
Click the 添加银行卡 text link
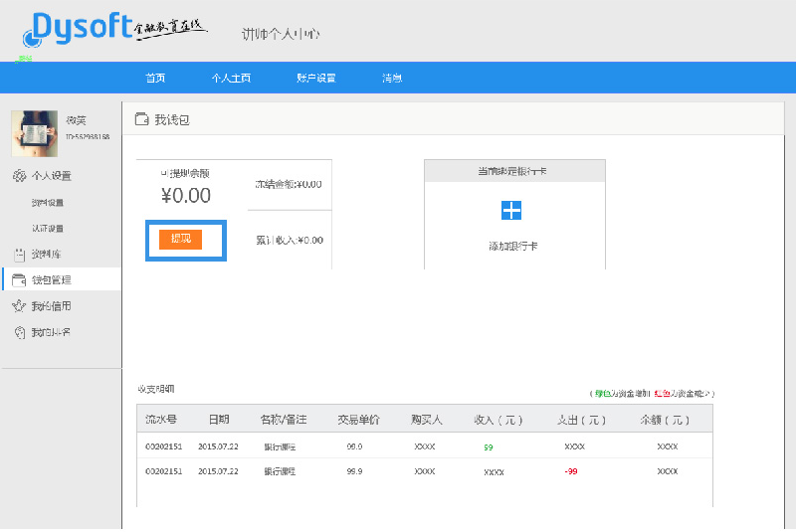point(512,246)
